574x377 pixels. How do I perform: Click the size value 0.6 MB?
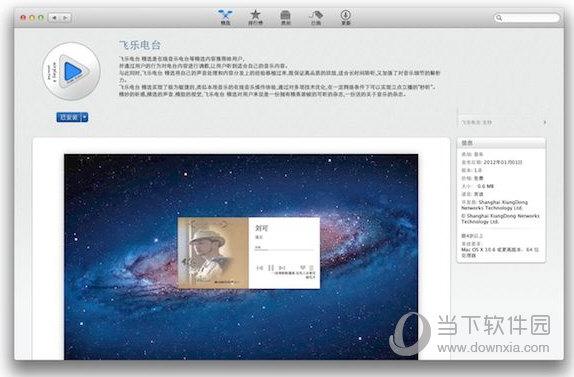[485, 186]
